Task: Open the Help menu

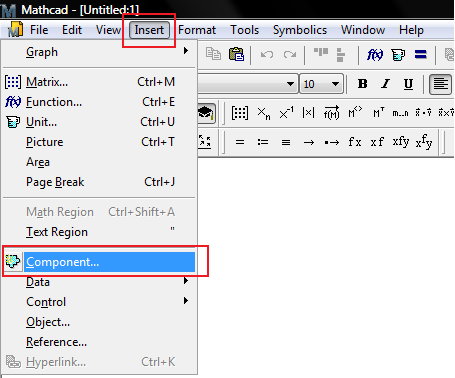Action: 411,30
